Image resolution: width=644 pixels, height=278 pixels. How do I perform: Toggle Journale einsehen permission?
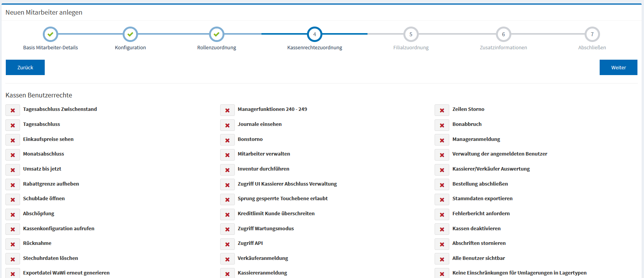tap(228, 125)
